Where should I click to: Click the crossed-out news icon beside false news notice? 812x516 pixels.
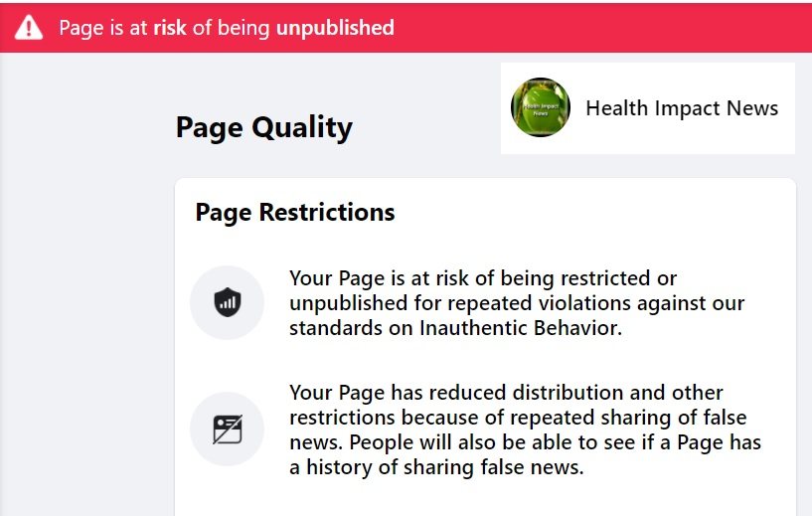227,430
